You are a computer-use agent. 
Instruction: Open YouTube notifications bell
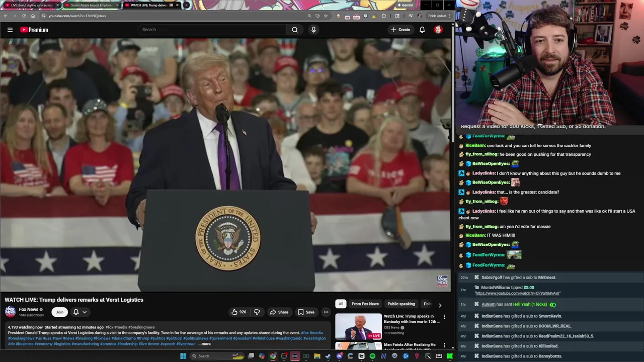(422, 30)
